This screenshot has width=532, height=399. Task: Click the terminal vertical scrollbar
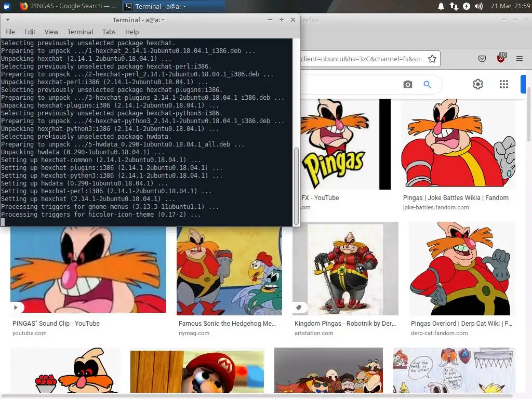tap(296, 186)
